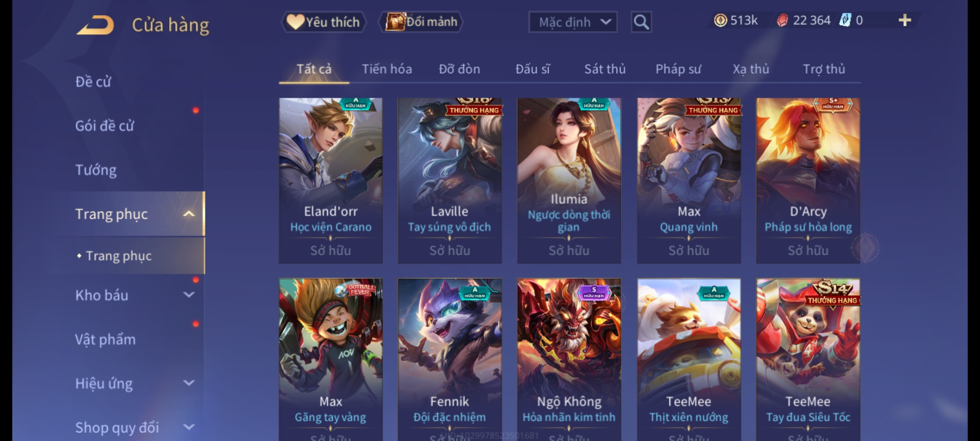The height and width of the screenshot is (441, 980).
Task: Switch to the Pháp sư tab
Action: pos(678,69)
